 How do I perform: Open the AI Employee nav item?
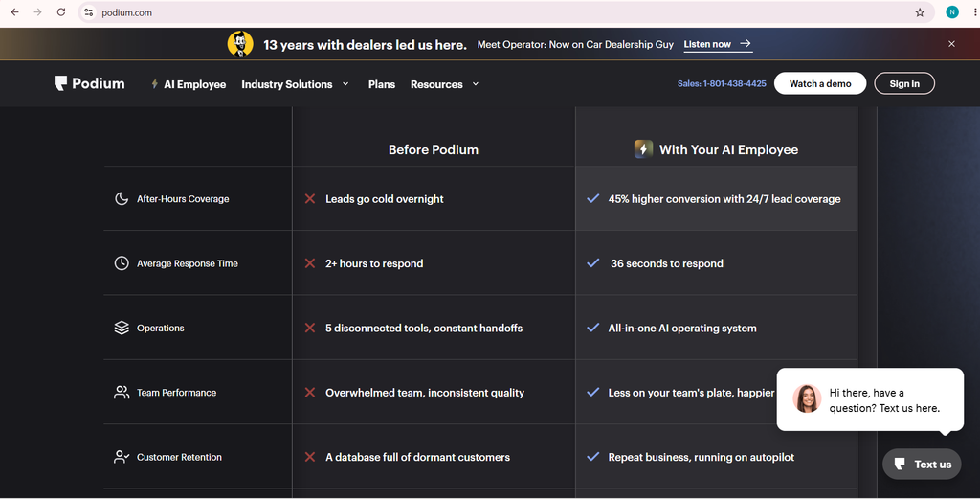point(189,83)
